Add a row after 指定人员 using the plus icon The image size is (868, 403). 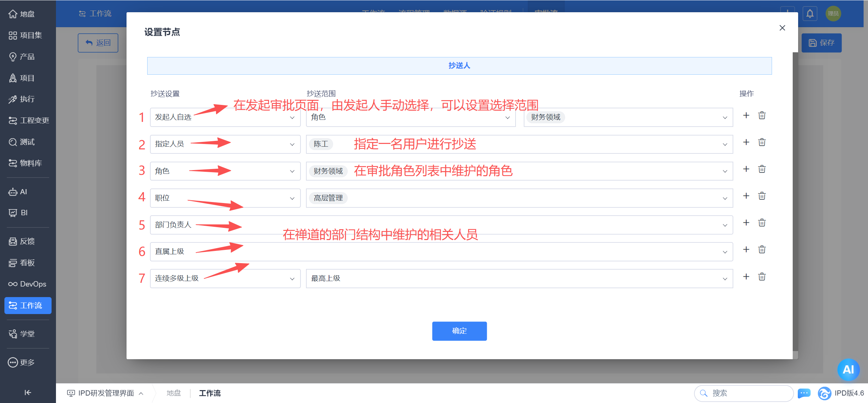click(746, 142)
